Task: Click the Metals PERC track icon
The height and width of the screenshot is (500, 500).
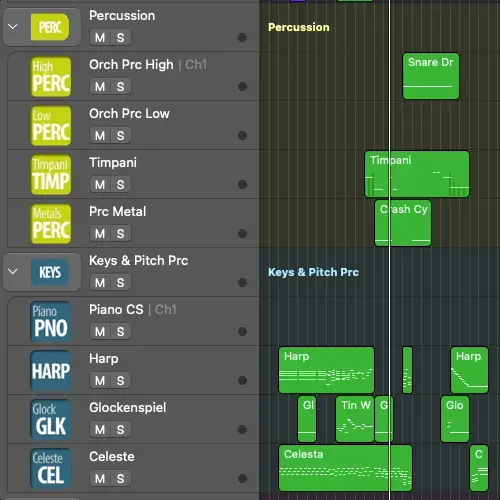Action: pyautogui.click(x=51, y=224)
